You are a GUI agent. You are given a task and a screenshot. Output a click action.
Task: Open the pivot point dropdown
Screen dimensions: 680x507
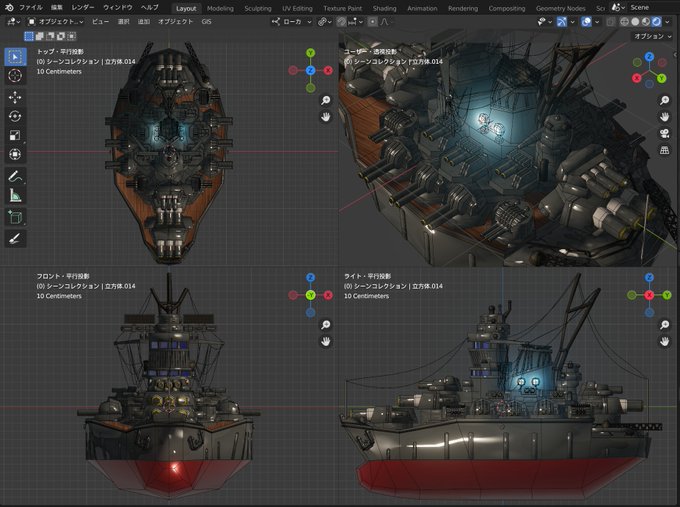coord(324,22)
